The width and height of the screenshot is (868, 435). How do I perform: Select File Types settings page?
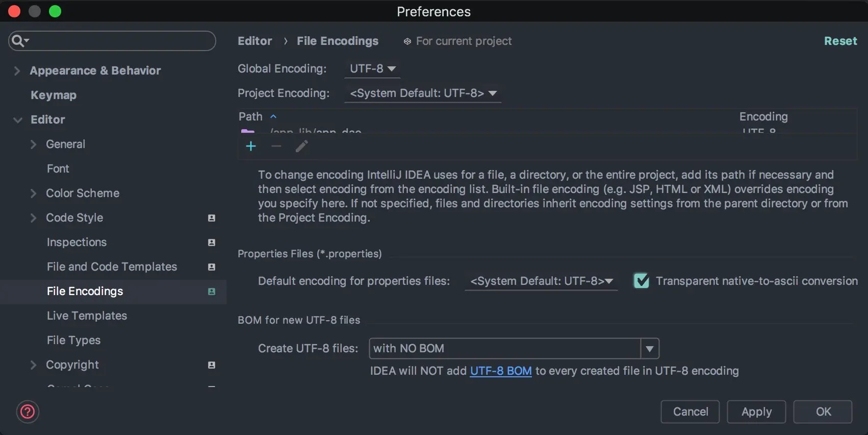[73, 341]
